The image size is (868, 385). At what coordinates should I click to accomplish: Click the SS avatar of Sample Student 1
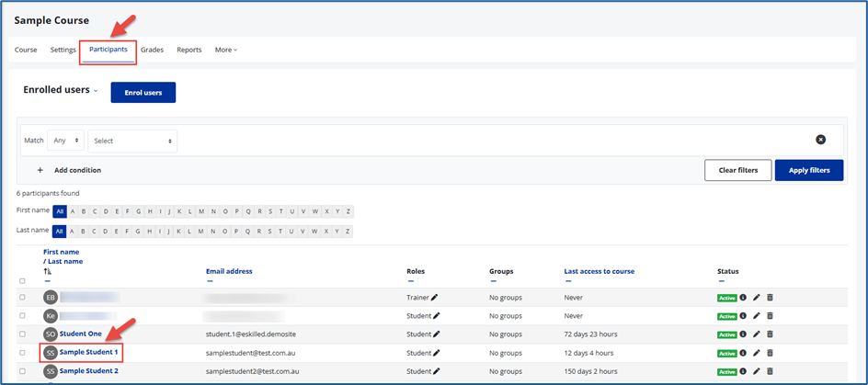tap(50, 353)
